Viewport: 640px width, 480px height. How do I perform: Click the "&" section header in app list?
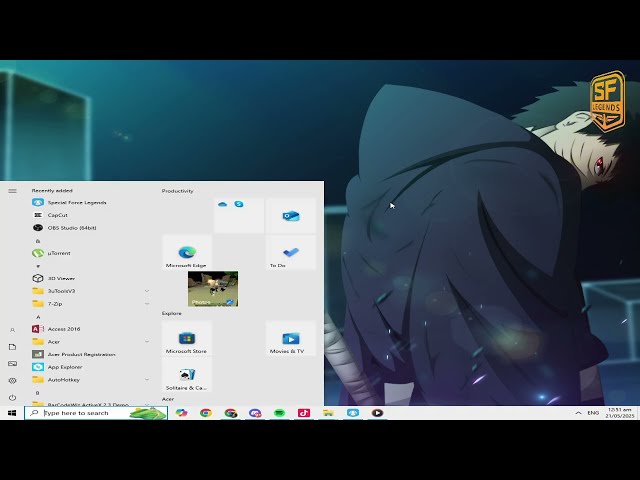38,241
